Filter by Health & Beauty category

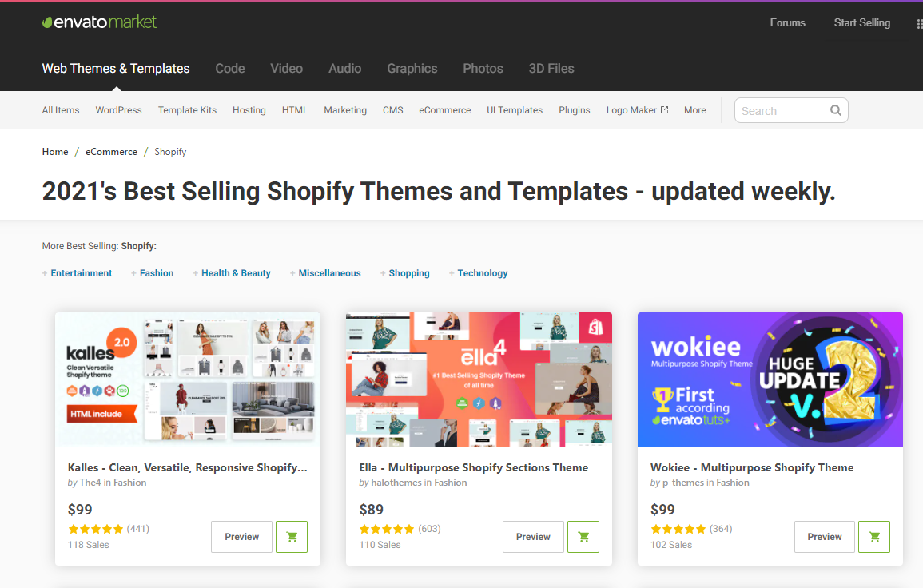click(x=236, y=273)
